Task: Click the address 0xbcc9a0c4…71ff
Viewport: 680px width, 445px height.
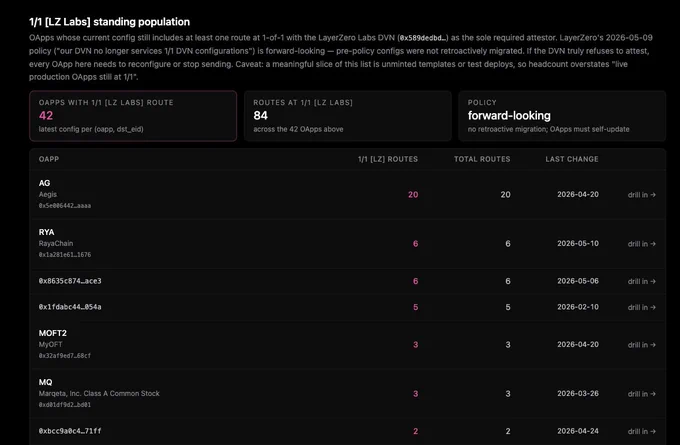Action: click(70, 431)
